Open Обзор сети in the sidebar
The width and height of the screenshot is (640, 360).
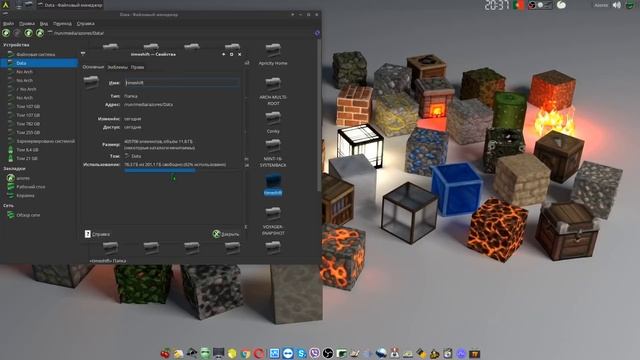(x=39, y=215)
